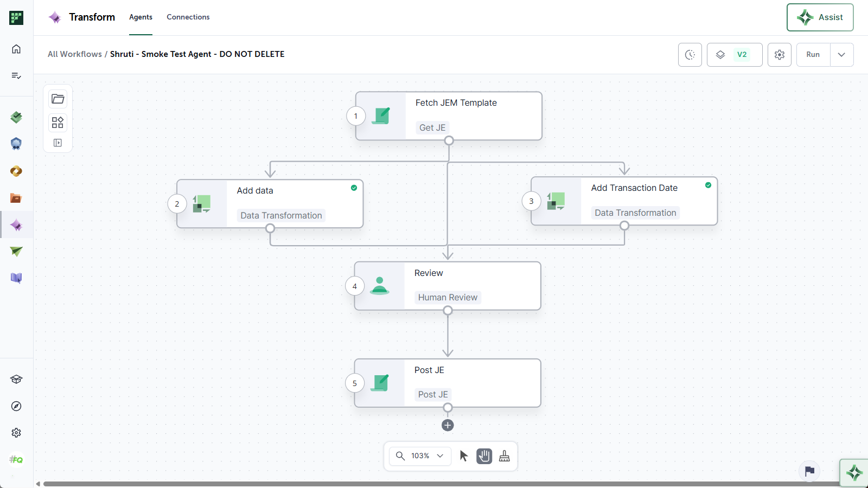
Task: Switch to the Agents tab
Action: click(141, 17)
